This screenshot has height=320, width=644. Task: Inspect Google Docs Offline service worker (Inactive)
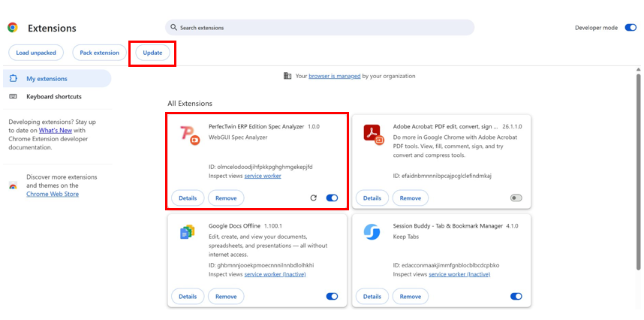pos(275,274)
